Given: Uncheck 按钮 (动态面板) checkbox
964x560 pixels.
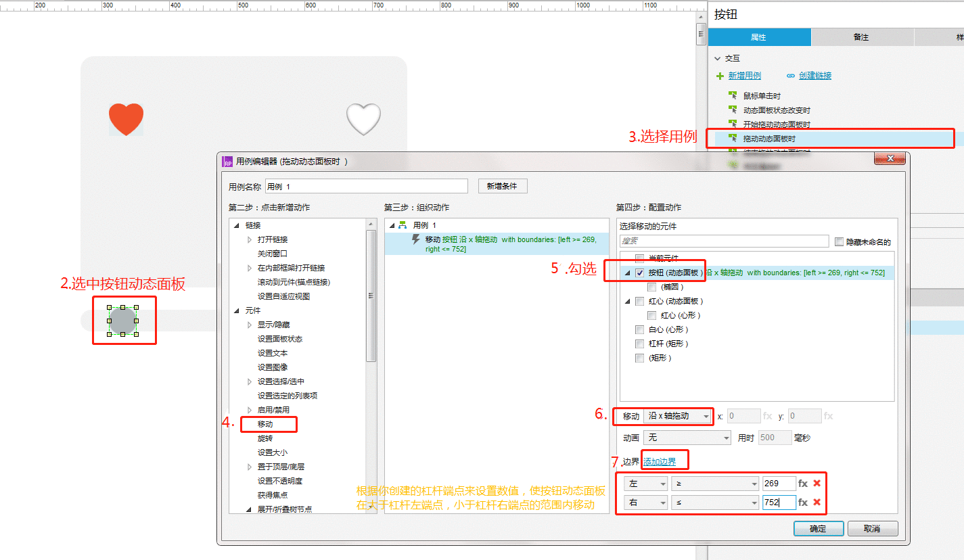Looking at the screenshot, I should pos(639,273).
